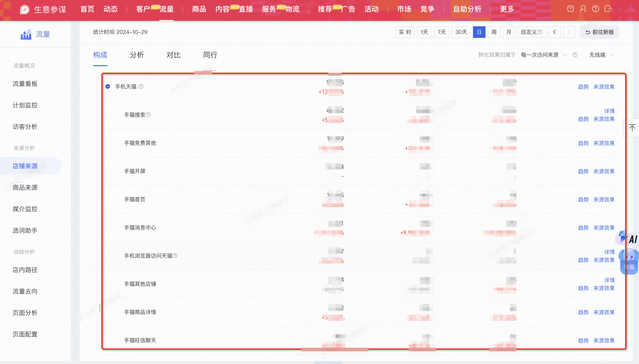Open the 客服 customer service mascot
This screenshot has height=364, width=639.
[x=629, y=261]
